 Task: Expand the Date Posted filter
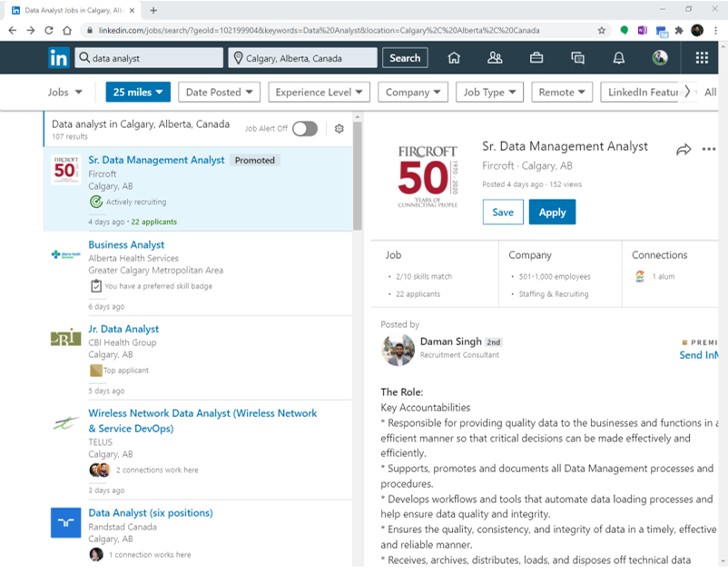point(219,92)
